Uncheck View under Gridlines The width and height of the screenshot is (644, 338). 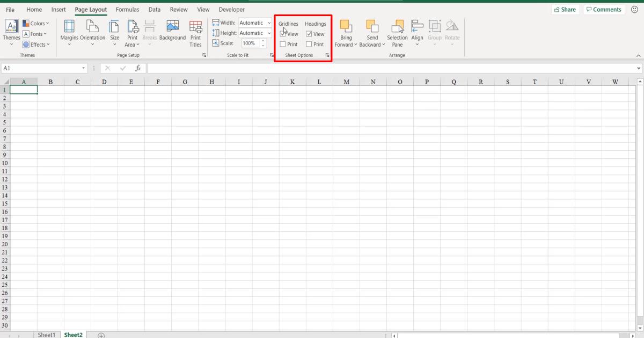click(282, 34)
